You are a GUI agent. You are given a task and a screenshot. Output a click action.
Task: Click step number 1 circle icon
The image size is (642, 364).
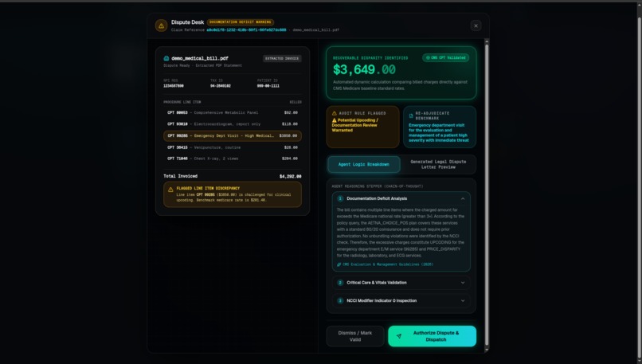pyautogui.click(x=340, y=198)
